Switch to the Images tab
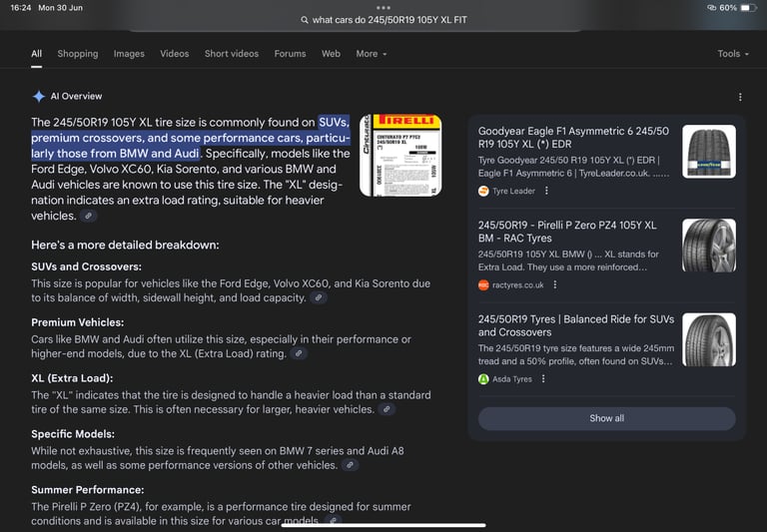Screen dimensions: 767x532 click(x=129, y=54)
